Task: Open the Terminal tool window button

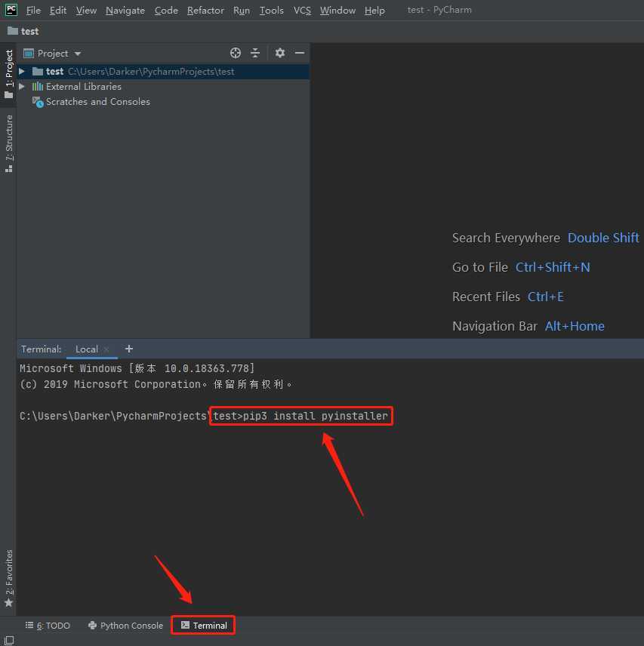Action: (204, 626)
